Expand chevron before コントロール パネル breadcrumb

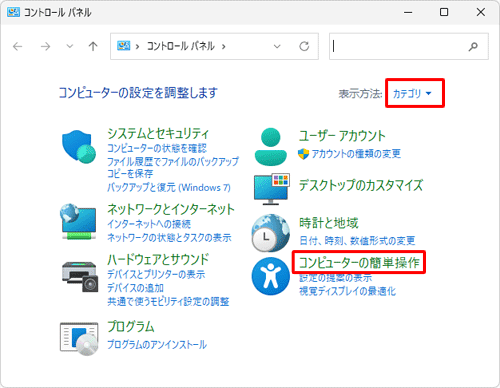[137, 46]
